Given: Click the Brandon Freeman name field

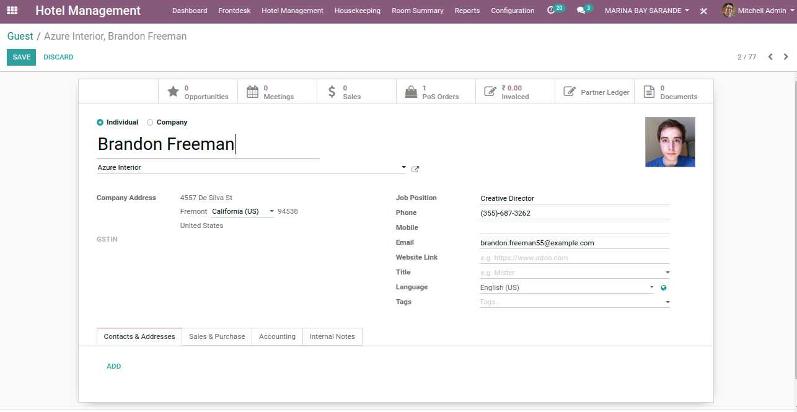Looking at the screenshot, I should tap(208, 144).
